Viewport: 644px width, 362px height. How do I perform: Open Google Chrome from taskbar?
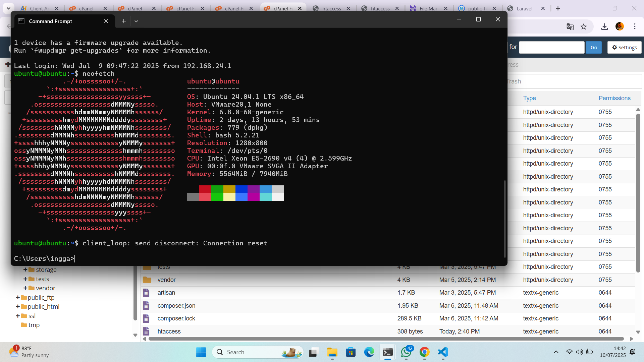[424, 352]
